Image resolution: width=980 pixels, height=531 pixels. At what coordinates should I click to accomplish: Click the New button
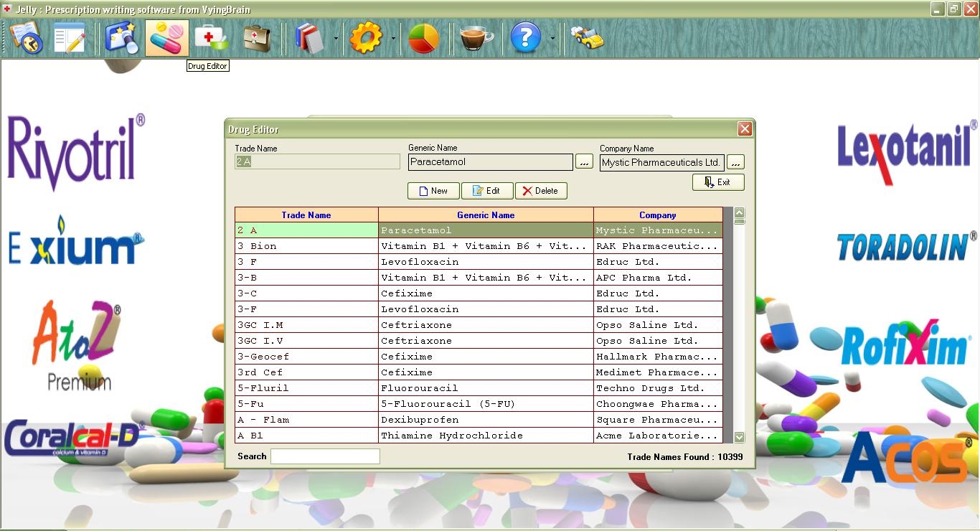pyautogui.click(x=433, y=191)
